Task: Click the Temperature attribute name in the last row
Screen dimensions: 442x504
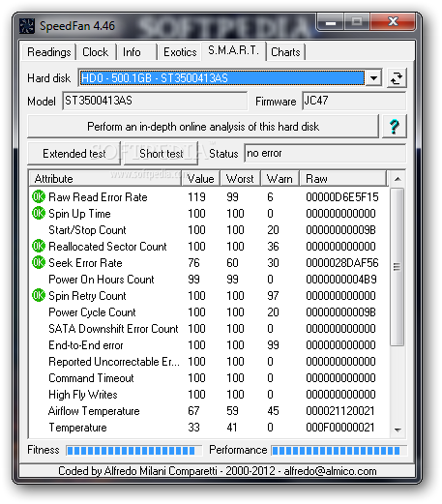Action: click(x=77, y=428)
